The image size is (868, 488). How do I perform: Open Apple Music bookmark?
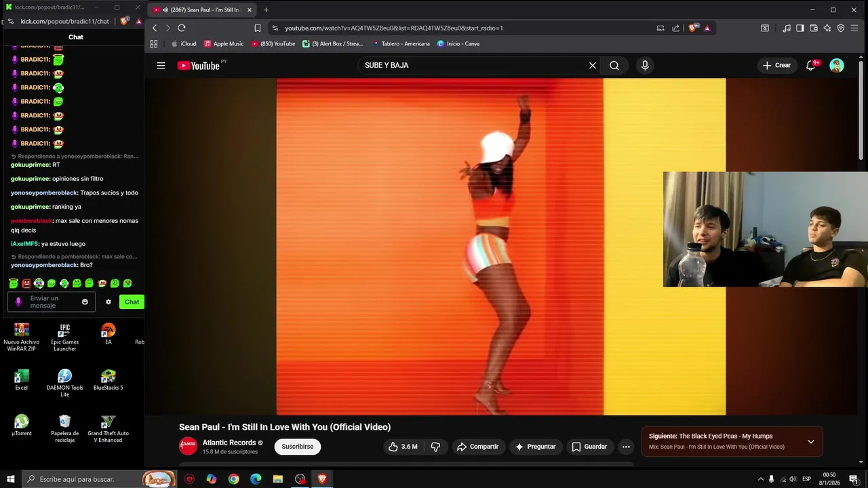coord(224,43)
